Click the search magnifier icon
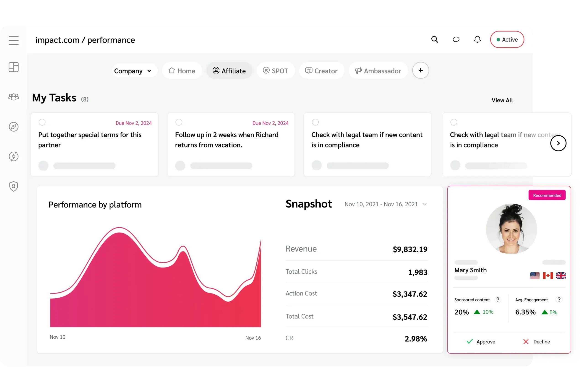The height and width of the screenshot is (392, 584). tap(435, 39)
